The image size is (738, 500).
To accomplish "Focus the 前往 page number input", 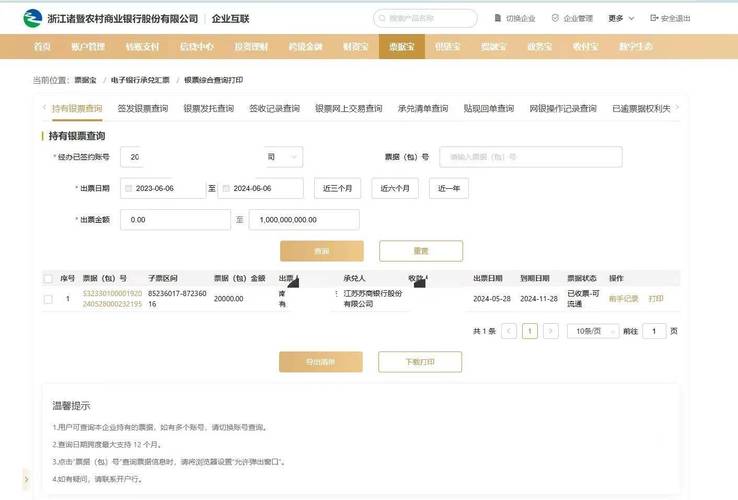I will click(654, 331).
